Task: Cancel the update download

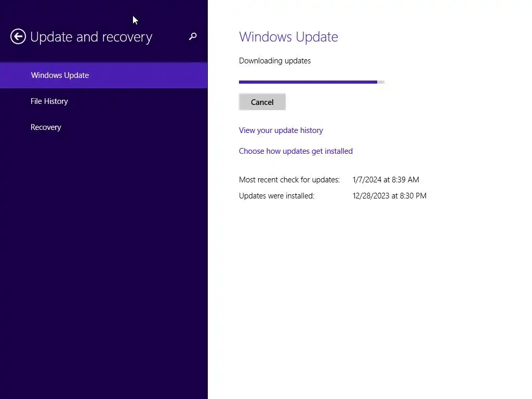Action: click(262, 102)
